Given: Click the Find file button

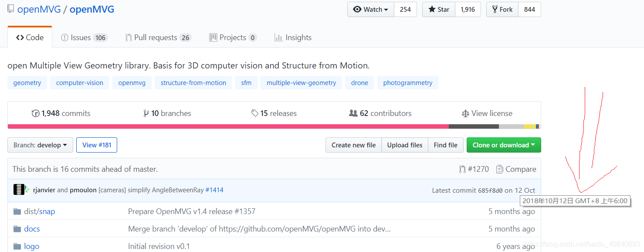Looking at the screenshot, I should pyautogui.click(x=445, y=145).
